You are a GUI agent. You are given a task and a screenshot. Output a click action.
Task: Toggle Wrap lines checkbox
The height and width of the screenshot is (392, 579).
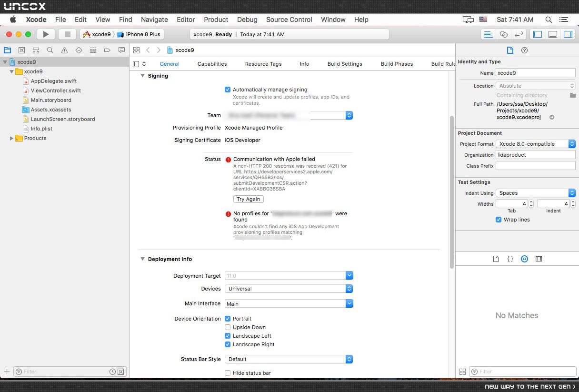click(x=499, y=220)
